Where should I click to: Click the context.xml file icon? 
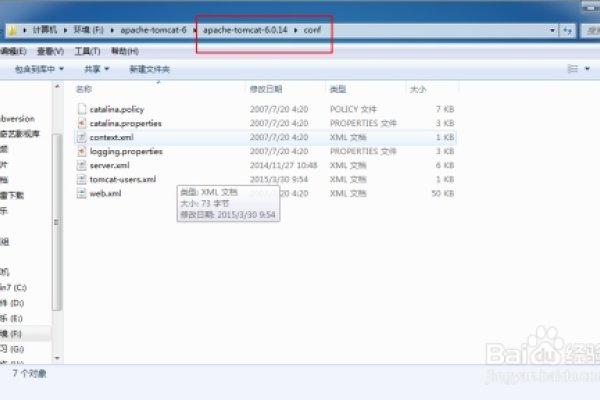point(82,137)
